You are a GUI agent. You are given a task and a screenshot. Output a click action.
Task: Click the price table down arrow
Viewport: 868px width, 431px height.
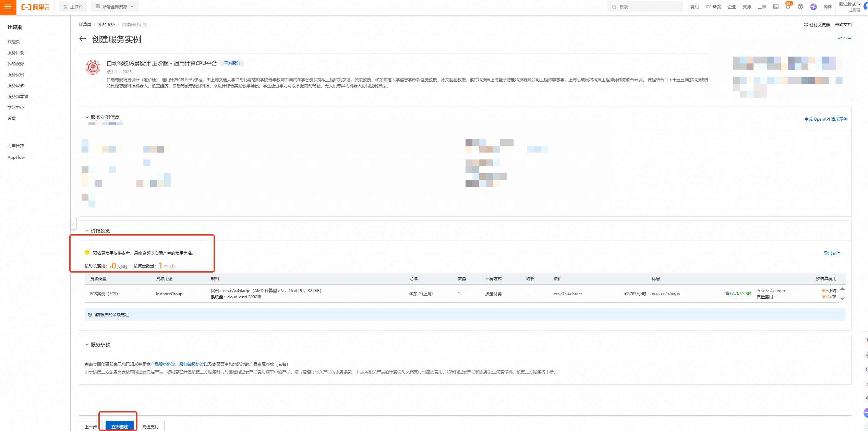[x=842, y=298]
